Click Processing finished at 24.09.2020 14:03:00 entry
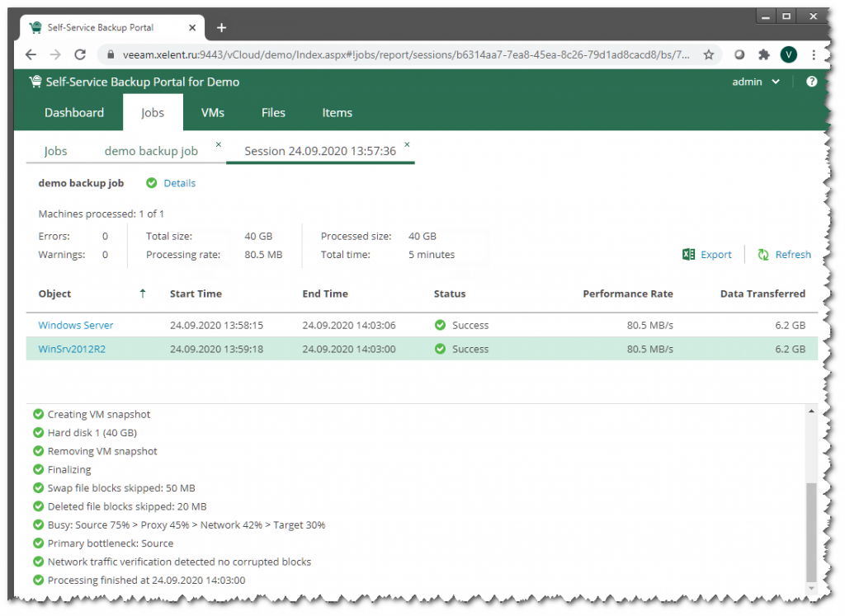This screenshot has height=616, width=845. pyautogui.click(x=147, y=580)
